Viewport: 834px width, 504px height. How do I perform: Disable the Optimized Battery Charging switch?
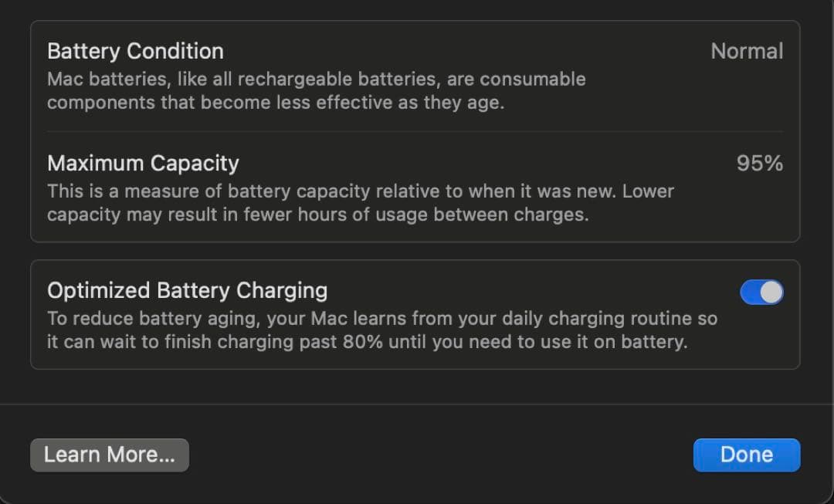[761, 292]
